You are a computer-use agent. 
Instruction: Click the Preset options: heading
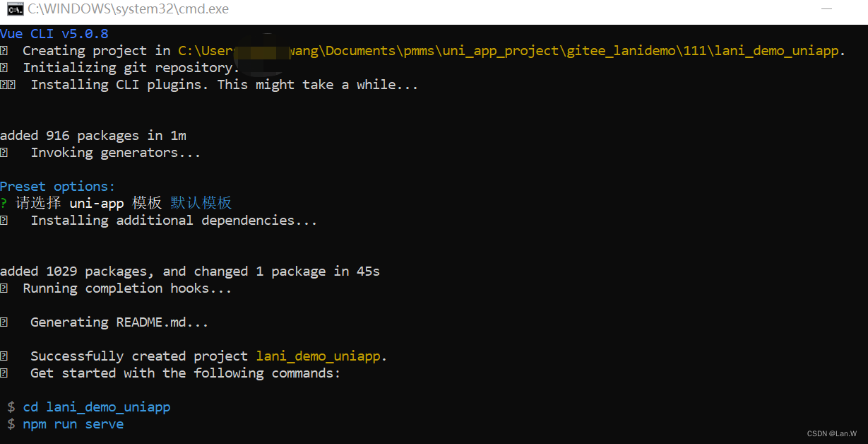click(x=58, y=187)
